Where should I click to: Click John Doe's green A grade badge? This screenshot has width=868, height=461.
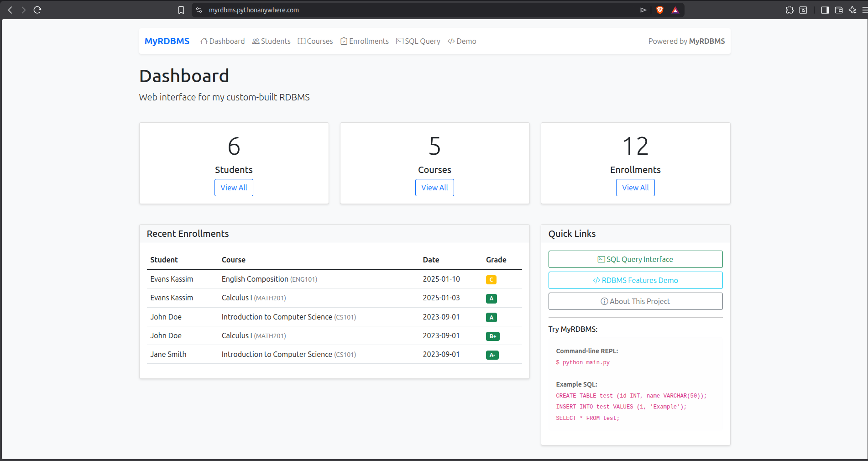492,317
